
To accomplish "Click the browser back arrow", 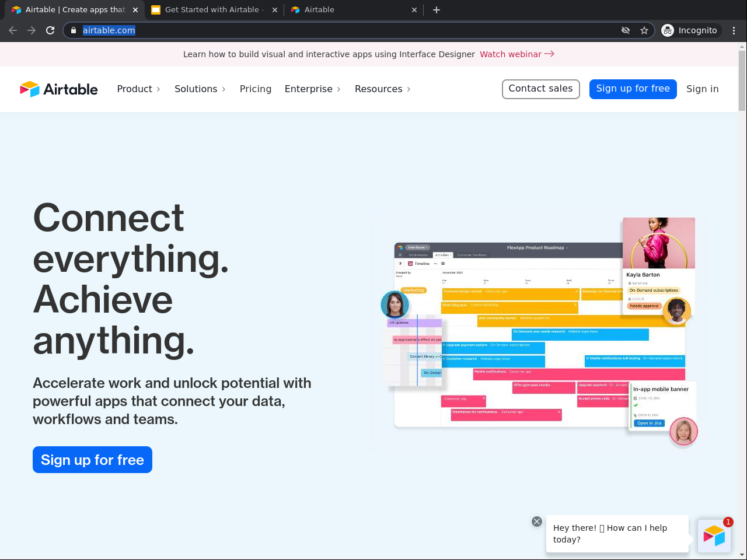I will 13,30.
